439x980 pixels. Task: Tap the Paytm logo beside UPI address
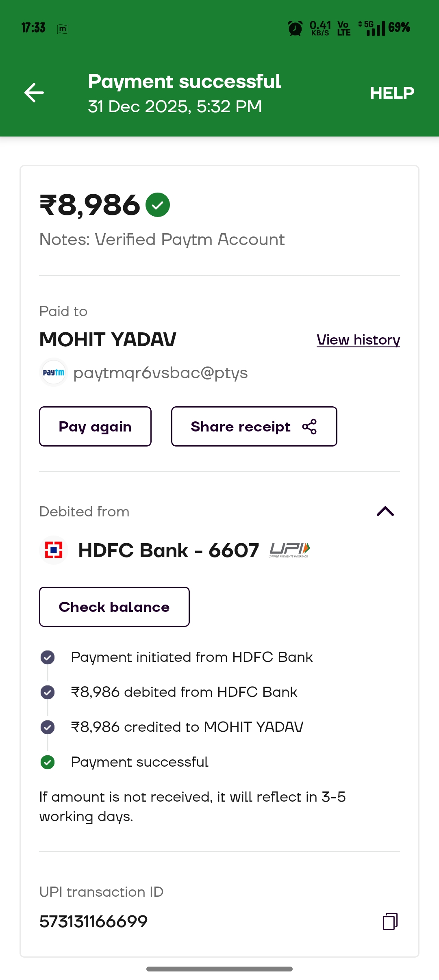tap(54, 372)
